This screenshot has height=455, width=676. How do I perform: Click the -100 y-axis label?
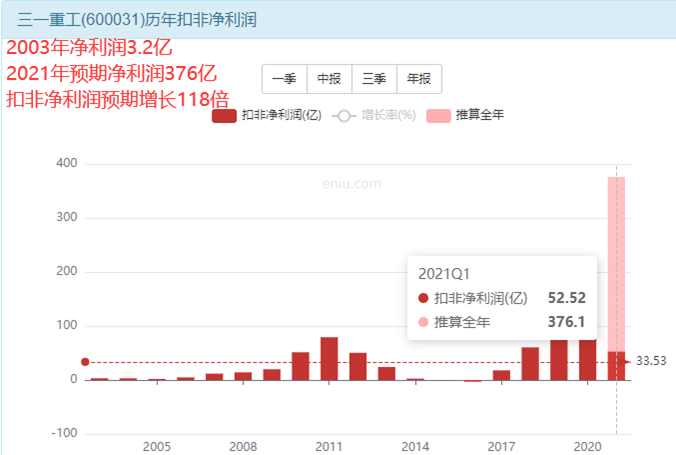point(64,433)
